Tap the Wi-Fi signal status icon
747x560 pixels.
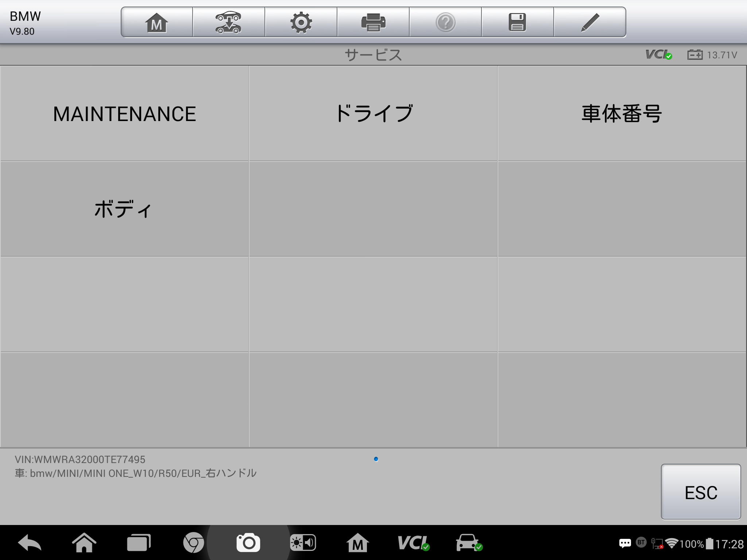(671, 544)
